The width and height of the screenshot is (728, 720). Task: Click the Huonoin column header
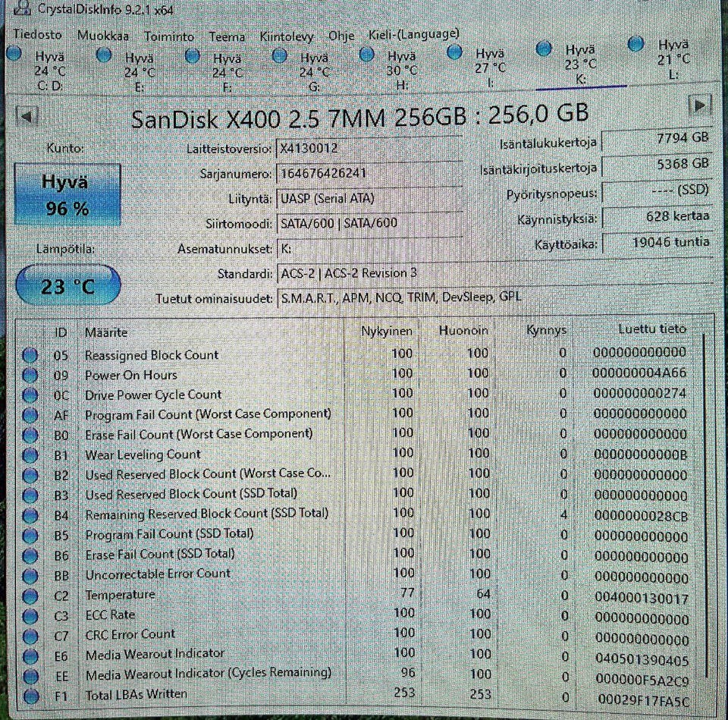463,331
